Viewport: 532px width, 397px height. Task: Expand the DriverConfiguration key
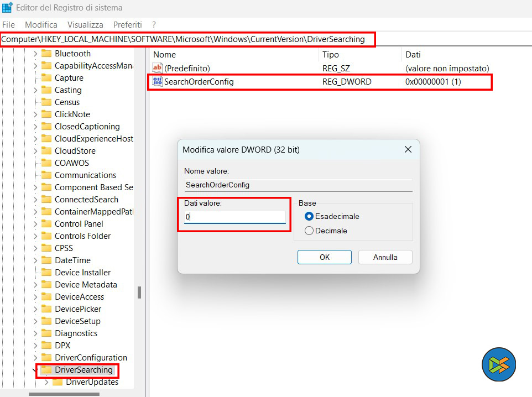pos(35,358)
